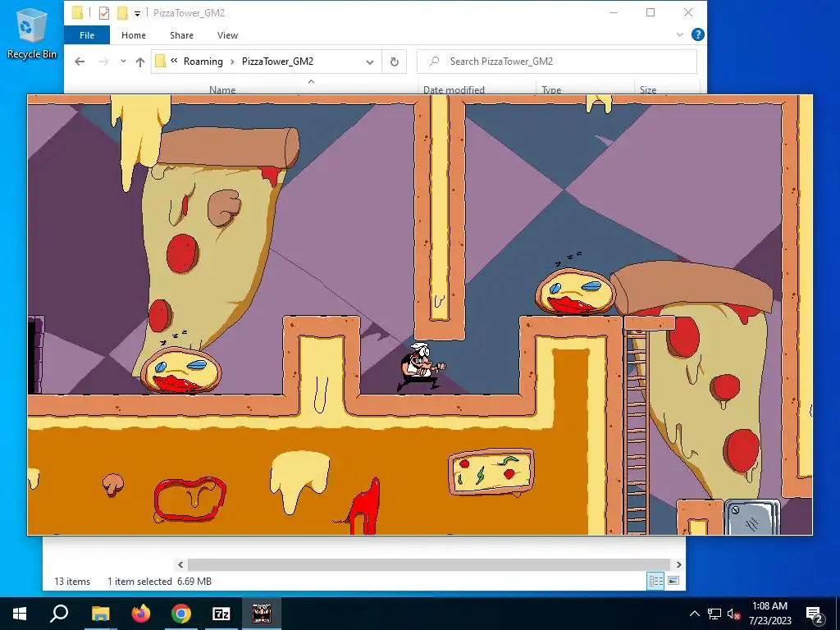The image size is (840, 630).
Task: Go back in File Explorer
Action: point(80,62)
